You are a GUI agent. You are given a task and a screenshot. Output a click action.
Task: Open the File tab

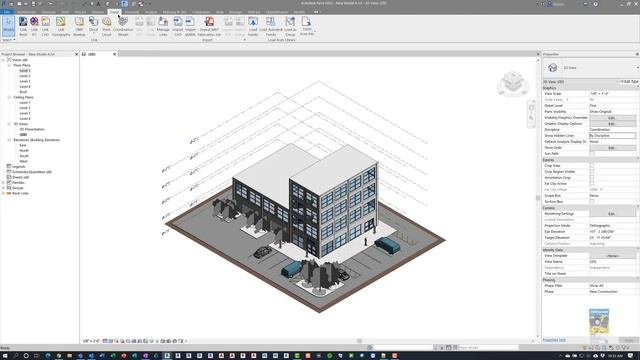[7, 12]
